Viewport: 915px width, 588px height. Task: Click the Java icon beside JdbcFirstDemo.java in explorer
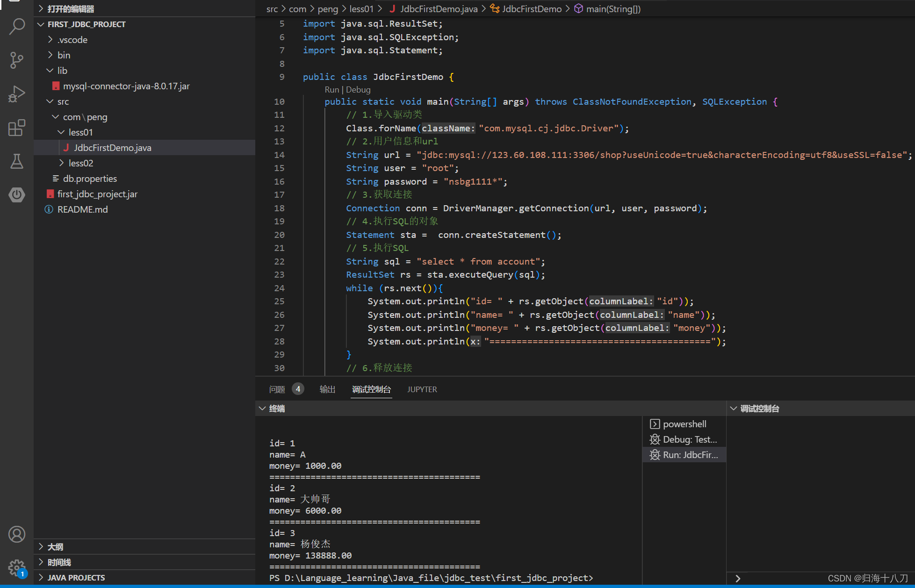click(x=66, y=148)
